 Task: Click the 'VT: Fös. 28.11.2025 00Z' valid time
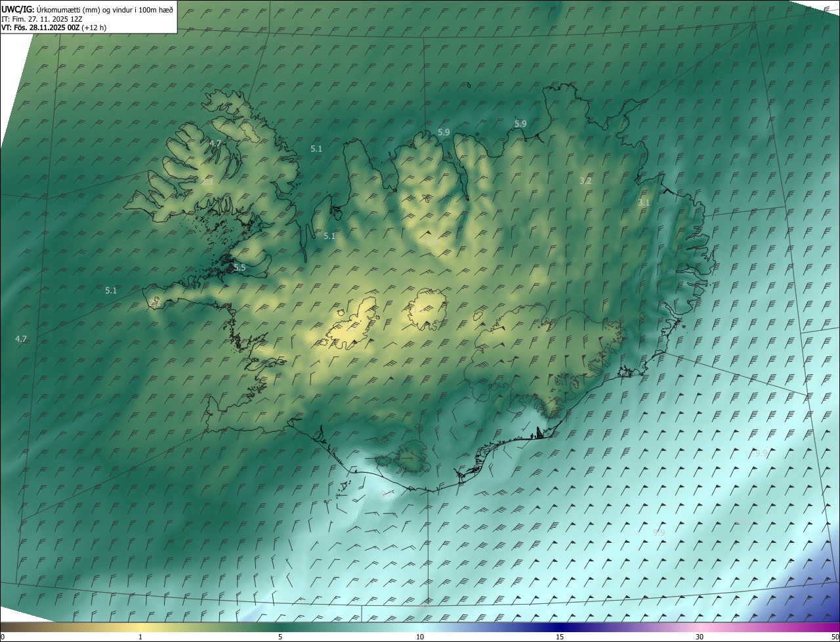tap(40, 28)
